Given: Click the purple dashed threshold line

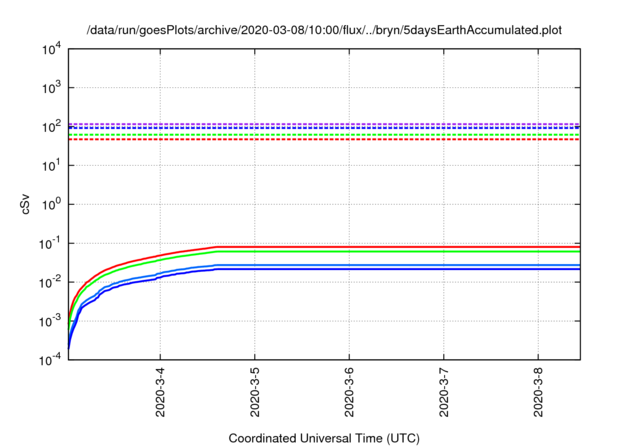Looking at the screenshot, I should point(324,124).
